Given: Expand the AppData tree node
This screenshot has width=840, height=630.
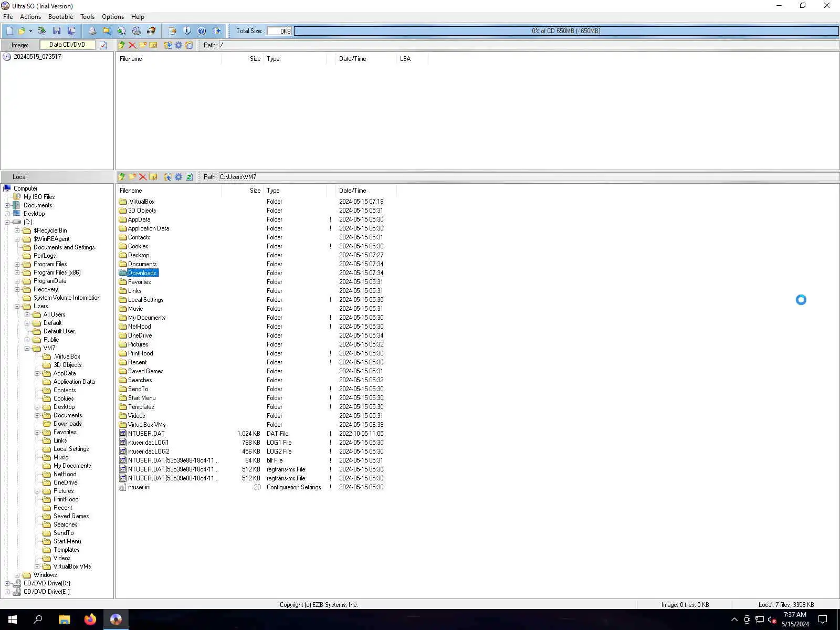Looking at the screenshot, I should (37, 373).
